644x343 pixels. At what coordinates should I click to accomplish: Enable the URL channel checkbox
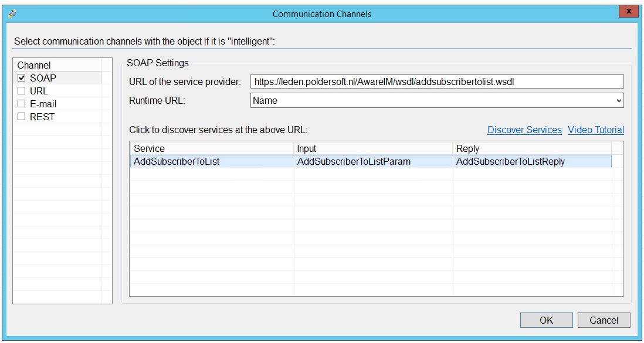pos(21,91)
